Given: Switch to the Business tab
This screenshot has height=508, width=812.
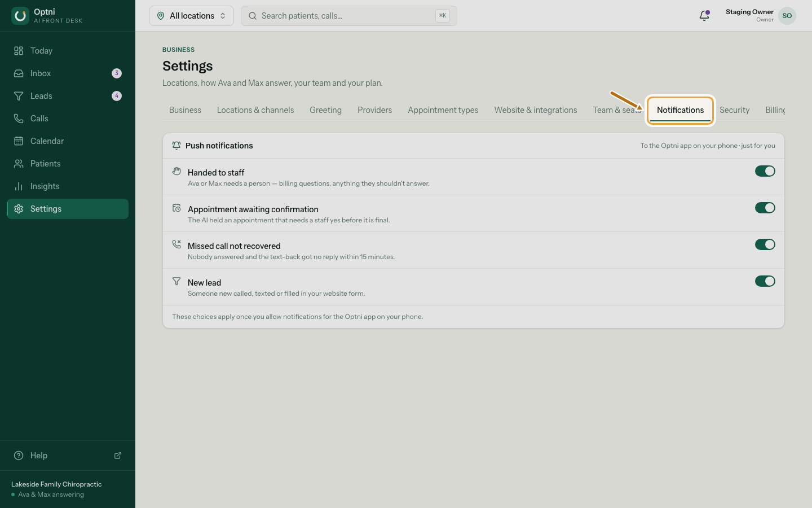Looking at the screenshot, I should [185, 110].
